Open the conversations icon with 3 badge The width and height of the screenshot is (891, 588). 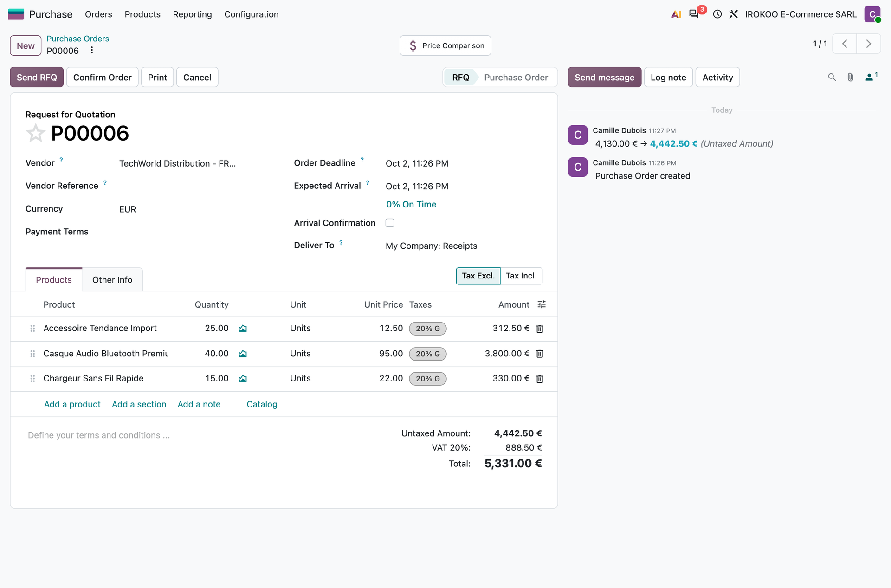tap(694, 14)
